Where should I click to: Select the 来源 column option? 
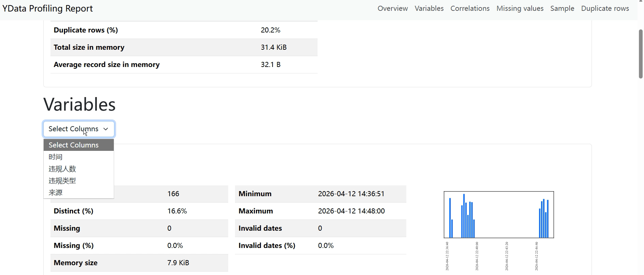pos(56,192)
